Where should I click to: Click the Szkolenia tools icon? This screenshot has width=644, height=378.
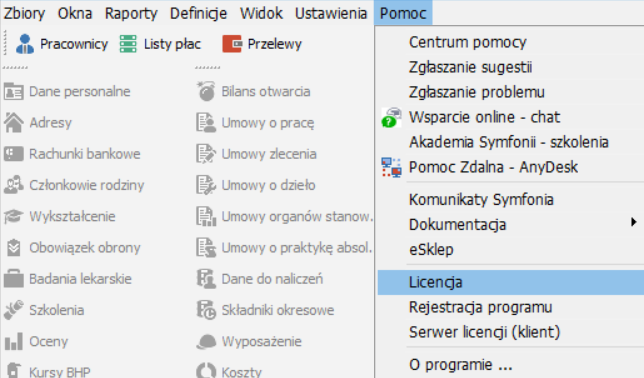click(14, 310)
